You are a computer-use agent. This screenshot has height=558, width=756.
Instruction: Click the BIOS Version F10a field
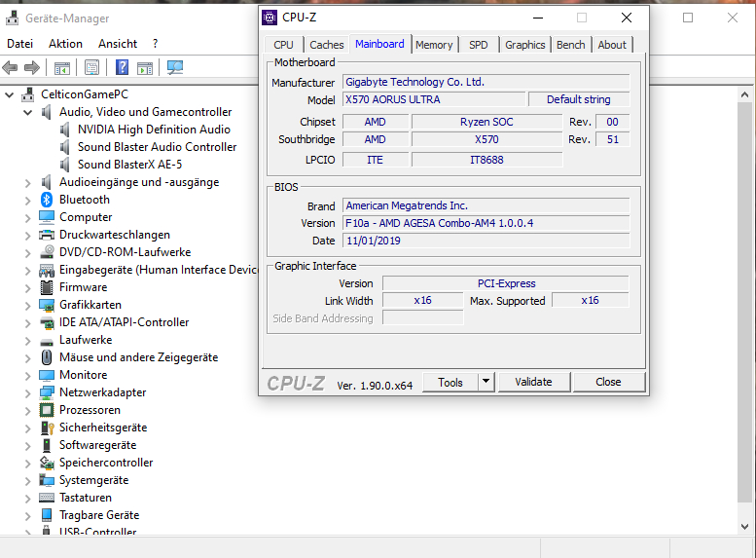[486, 223]
